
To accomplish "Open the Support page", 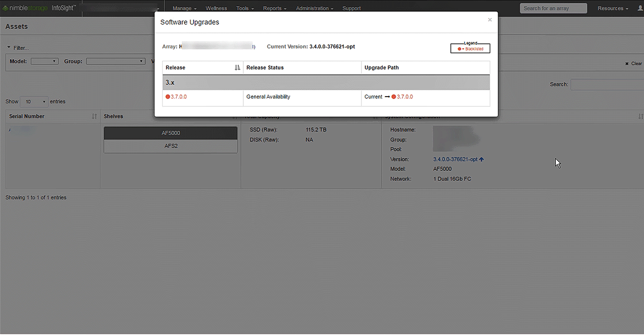I will point(351,8).
